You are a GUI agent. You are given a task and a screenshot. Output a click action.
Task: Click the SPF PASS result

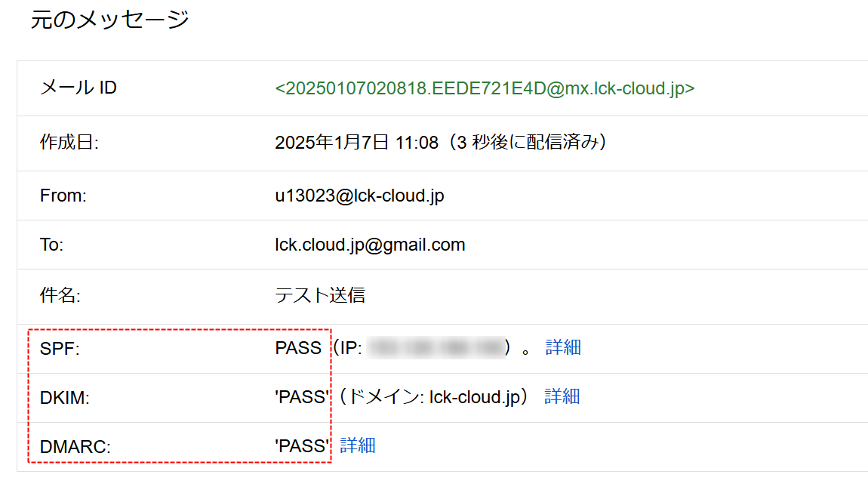tap(298, 348)
